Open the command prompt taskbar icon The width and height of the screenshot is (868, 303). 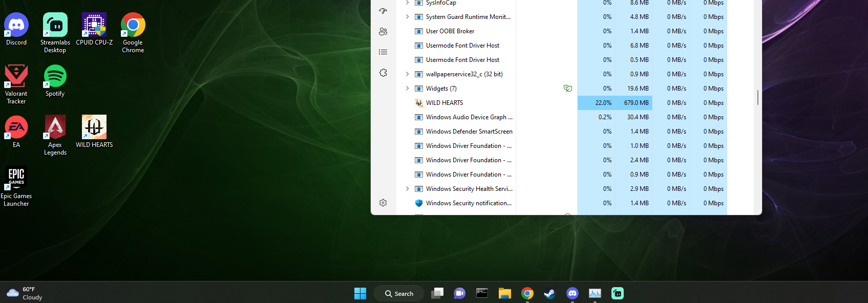click(x=482, y=293)
